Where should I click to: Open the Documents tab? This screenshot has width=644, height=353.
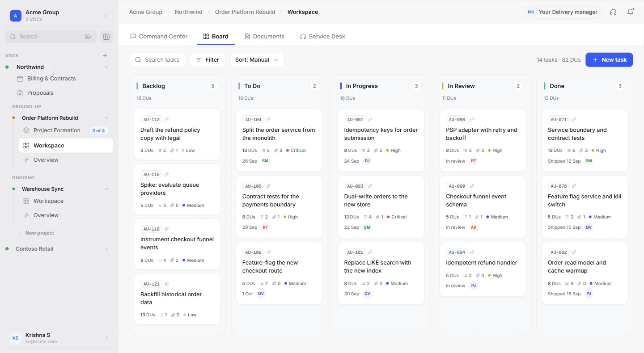point(264,37)
